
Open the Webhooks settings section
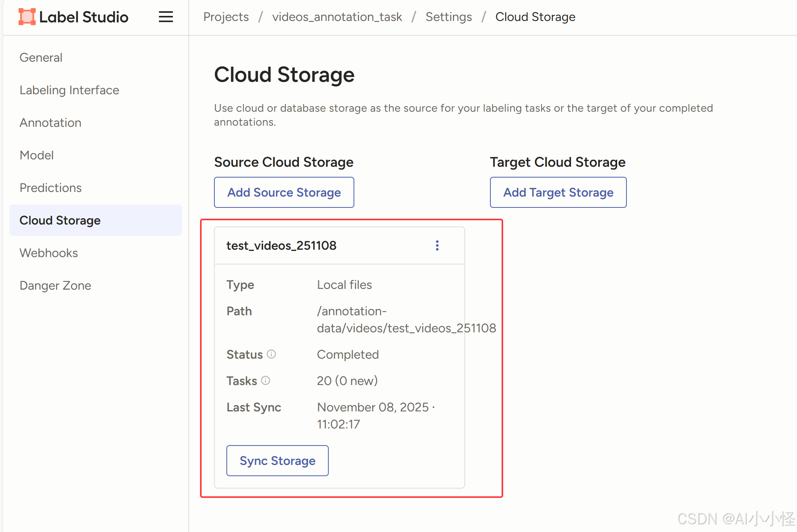point(49,253)
